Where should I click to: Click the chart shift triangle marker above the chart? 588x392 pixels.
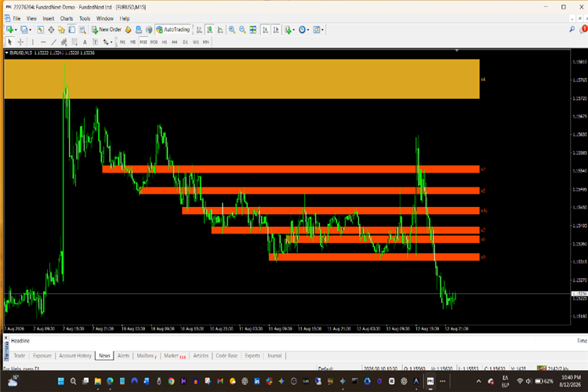[x=457, y=50]
